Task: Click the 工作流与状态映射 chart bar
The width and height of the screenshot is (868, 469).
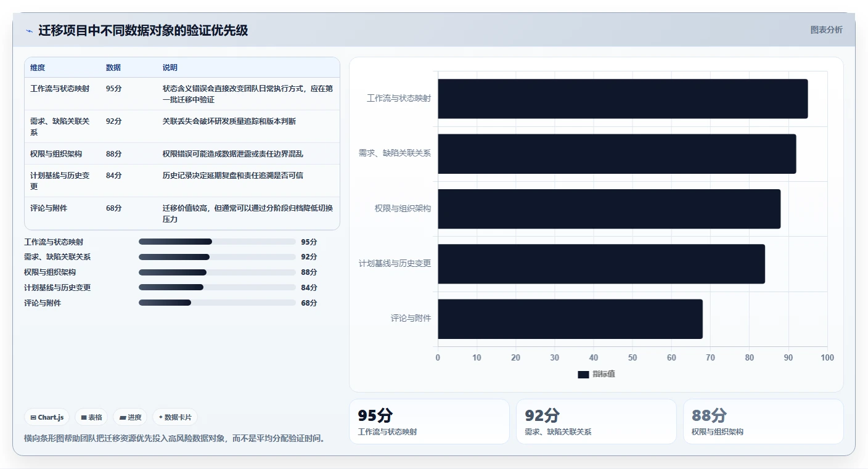Action: 623,99
